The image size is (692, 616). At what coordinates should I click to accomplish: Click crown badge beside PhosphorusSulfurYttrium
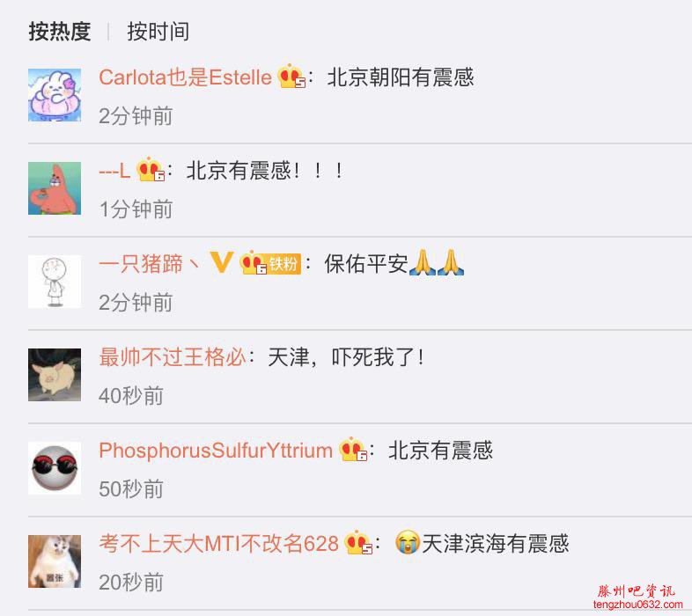353,450
